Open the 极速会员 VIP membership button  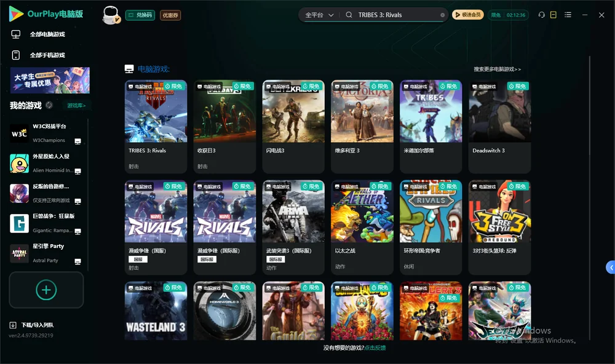[x=468, y=15]
